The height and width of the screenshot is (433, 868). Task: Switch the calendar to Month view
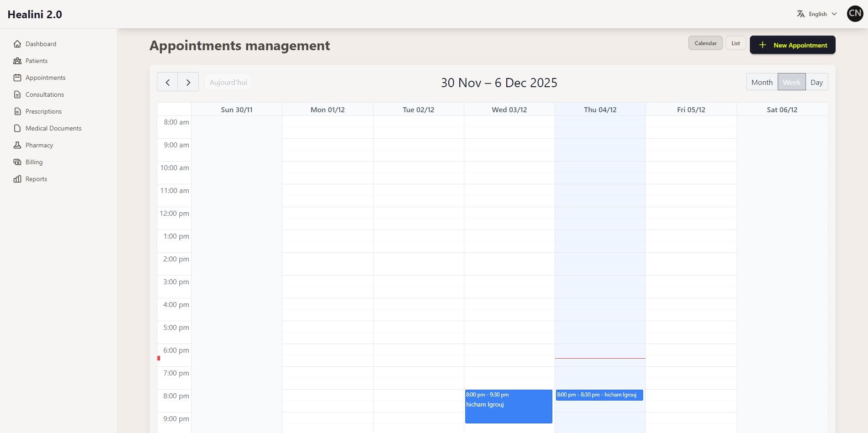tap(762, 82)
